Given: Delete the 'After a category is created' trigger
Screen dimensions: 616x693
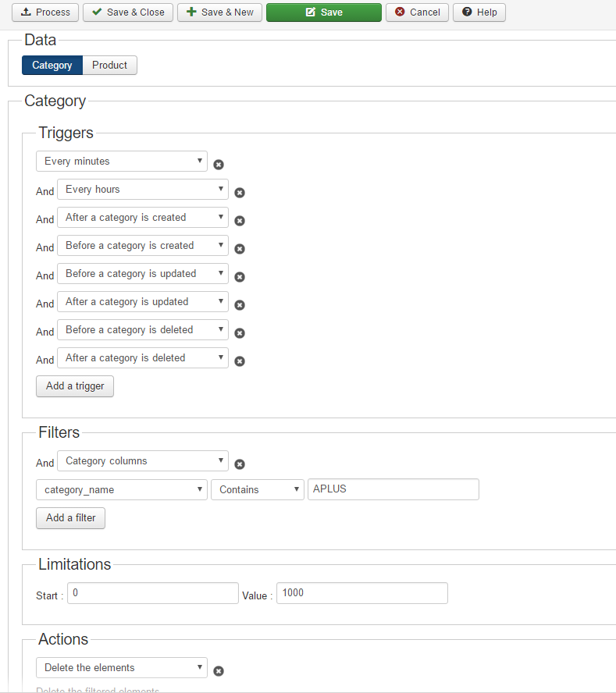Looking at the screenshot, I should click(x=240, y=221).
